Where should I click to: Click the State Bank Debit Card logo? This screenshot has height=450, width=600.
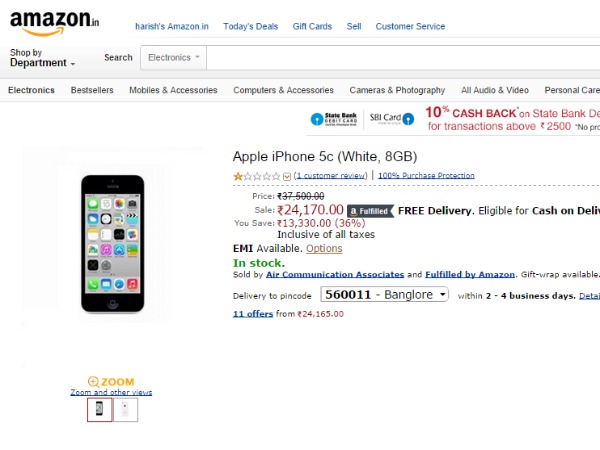pos(333,118)
